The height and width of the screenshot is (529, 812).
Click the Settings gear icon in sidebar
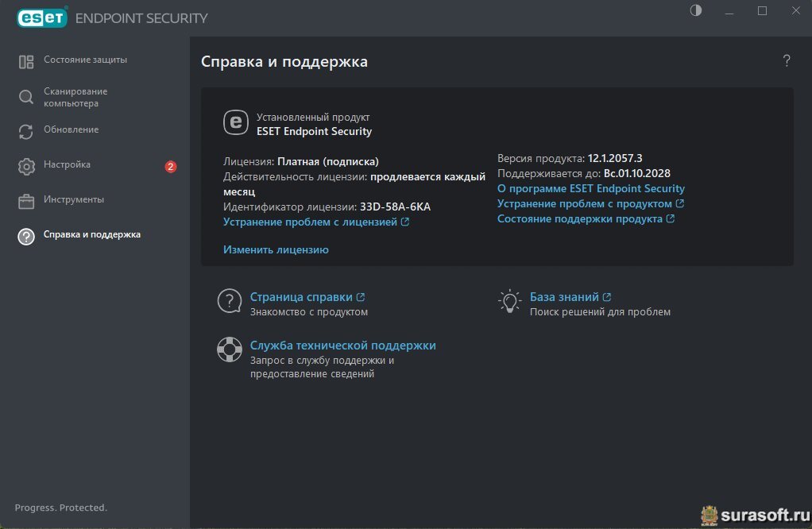coord(26,166)
